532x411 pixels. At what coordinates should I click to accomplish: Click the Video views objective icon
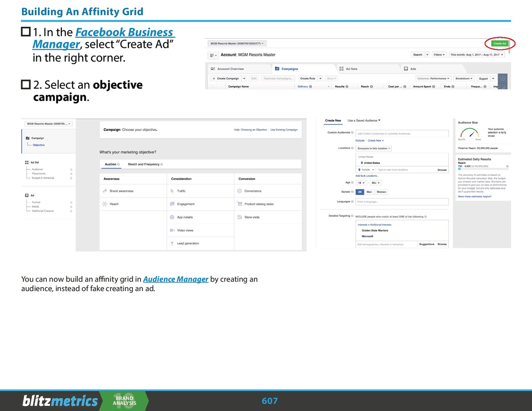tap(172, 230)
